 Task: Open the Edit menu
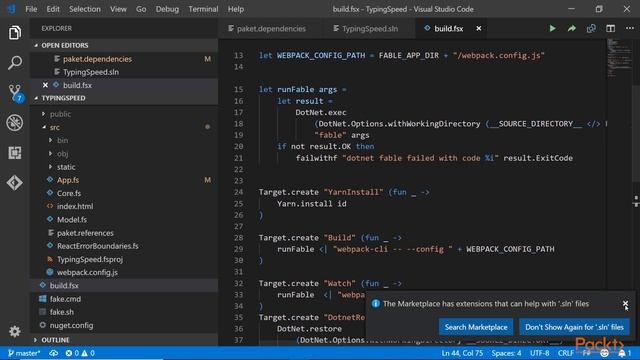click(x=53, y=9)
